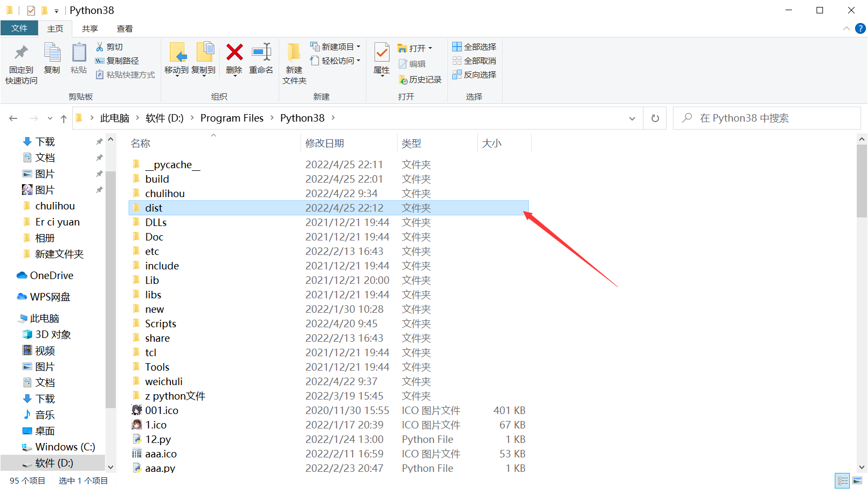Open the dist folder

click(154, 208)
